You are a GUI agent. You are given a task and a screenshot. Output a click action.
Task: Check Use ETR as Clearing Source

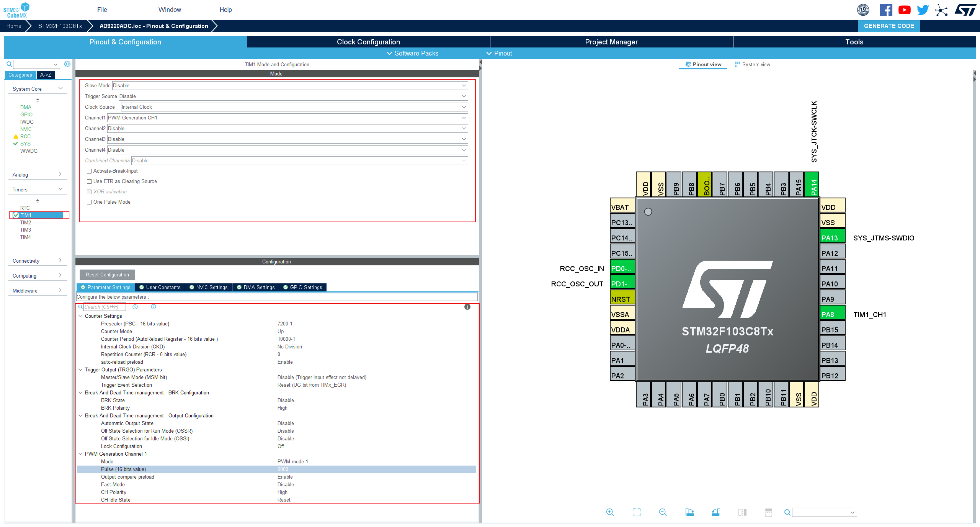pos(89,181)
